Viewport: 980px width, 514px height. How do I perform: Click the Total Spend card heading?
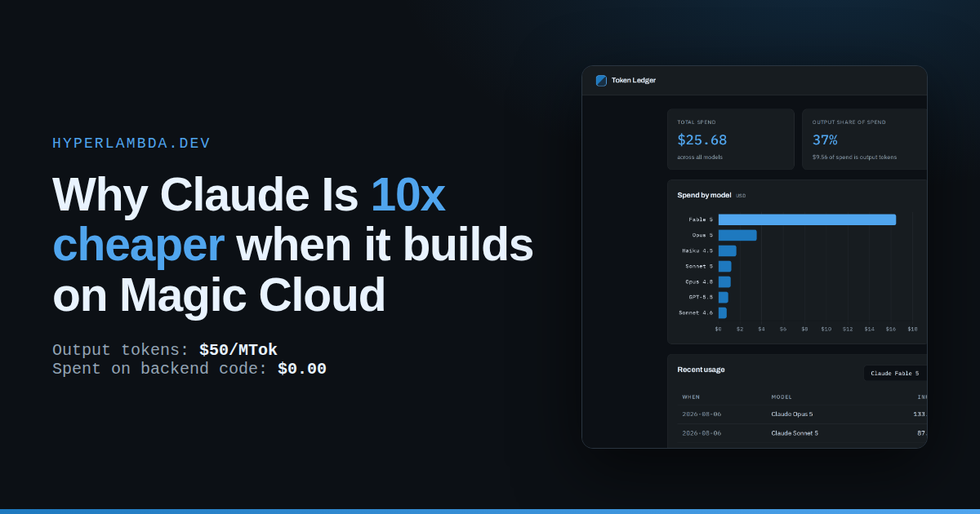(x=697, y=122)
